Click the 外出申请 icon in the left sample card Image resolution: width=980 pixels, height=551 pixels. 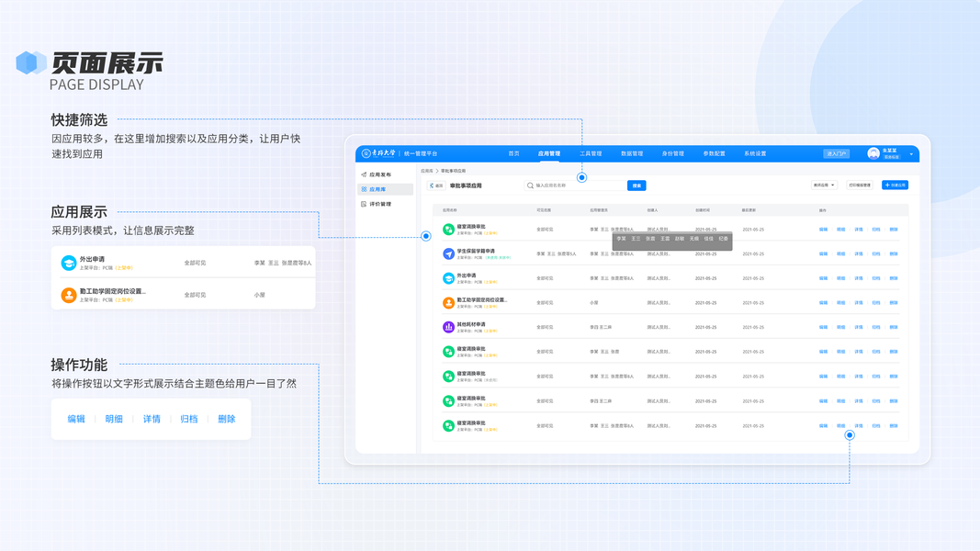point(69,263)
